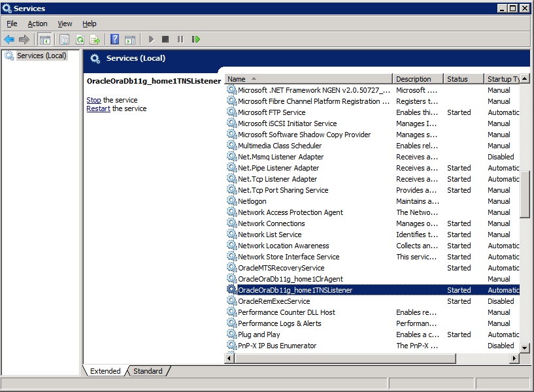The width and height of the screenshot is (534, 392).
Task: Click horizontal scrollbar left arrow
Action: (x=229, y=358)
